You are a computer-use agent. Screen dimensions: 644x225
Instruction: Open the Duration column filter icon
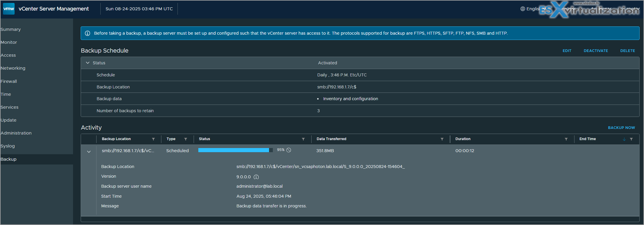pos(566,139)
